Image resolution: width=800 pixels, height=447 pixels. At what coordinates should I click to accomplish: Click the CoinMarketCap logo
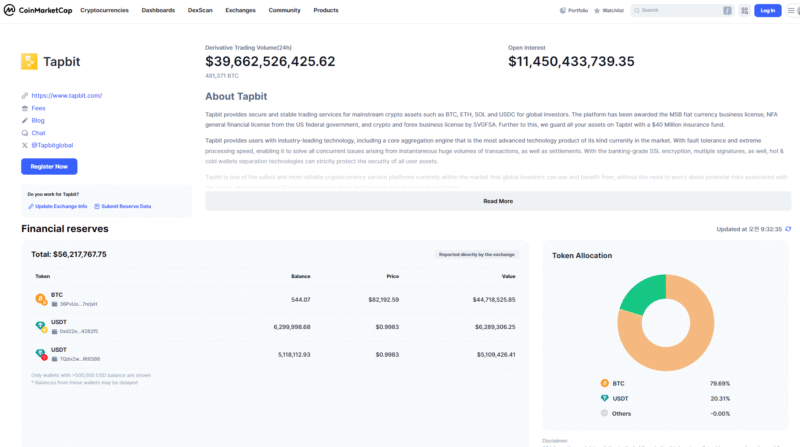click(x=40, y=10)
